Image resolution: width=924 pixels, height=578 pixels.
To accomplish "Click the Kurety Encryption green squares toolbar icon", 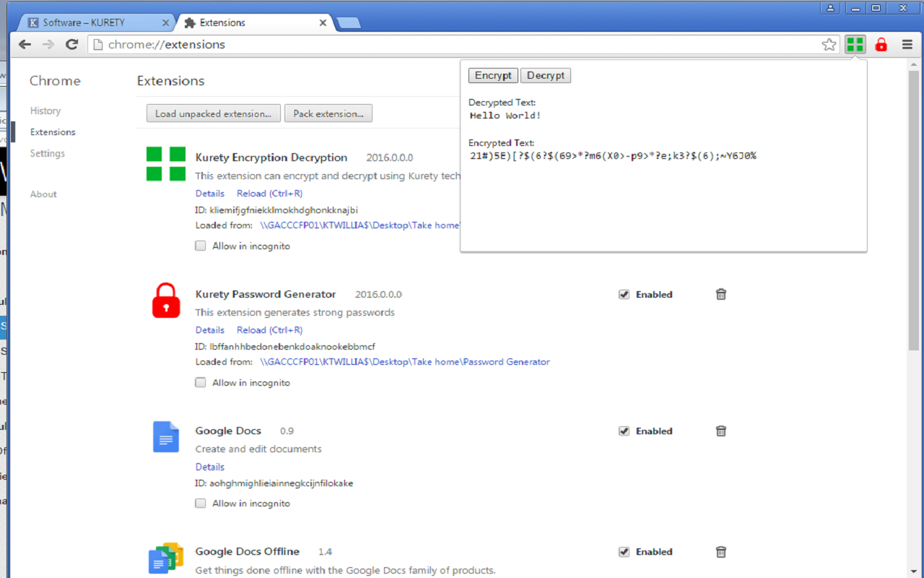I will coord(855,45).
